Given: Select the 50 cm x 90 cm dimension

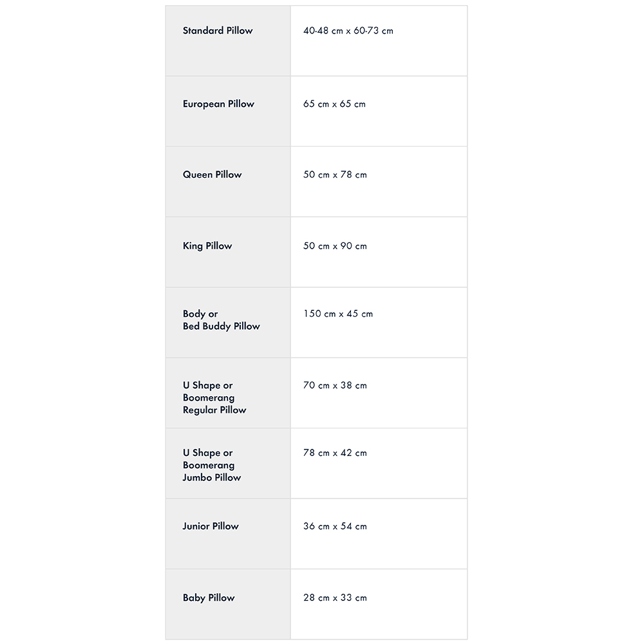Looking at the screenshot, I should click(x=335, y=246).
